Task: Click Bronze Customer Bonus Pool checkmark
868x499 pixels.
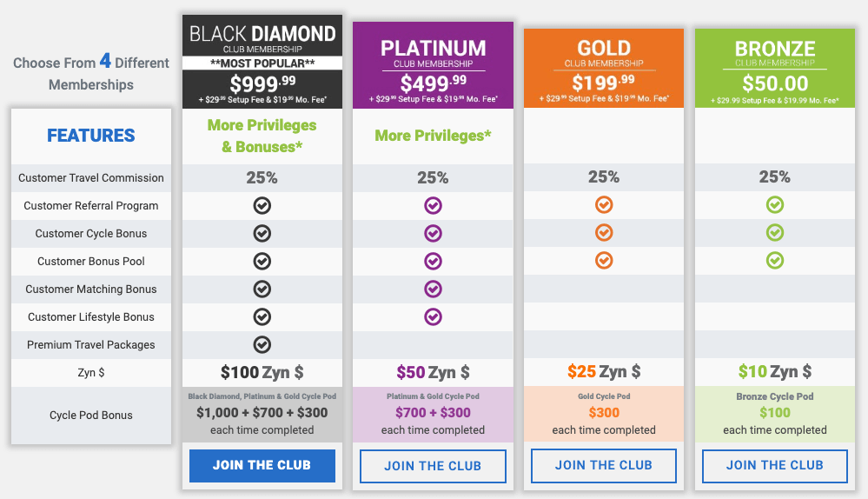Action: pyautogui.click(x=775, y=260)
